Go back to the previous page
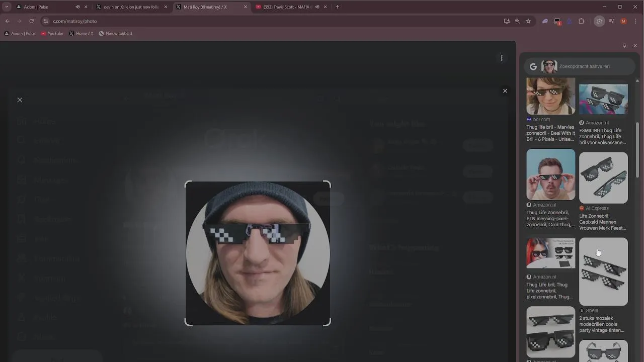 [x=7, y=21]
